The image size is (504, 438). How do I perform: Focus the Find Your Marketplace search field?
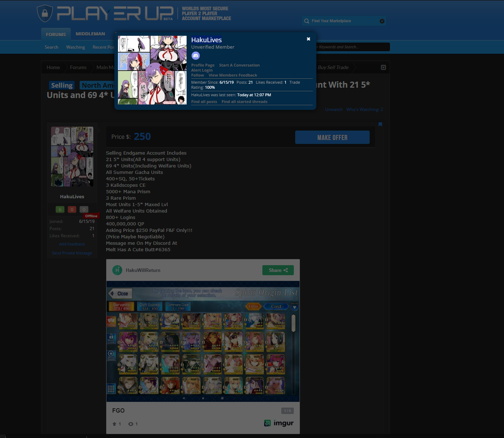click(x=344, y=21)
